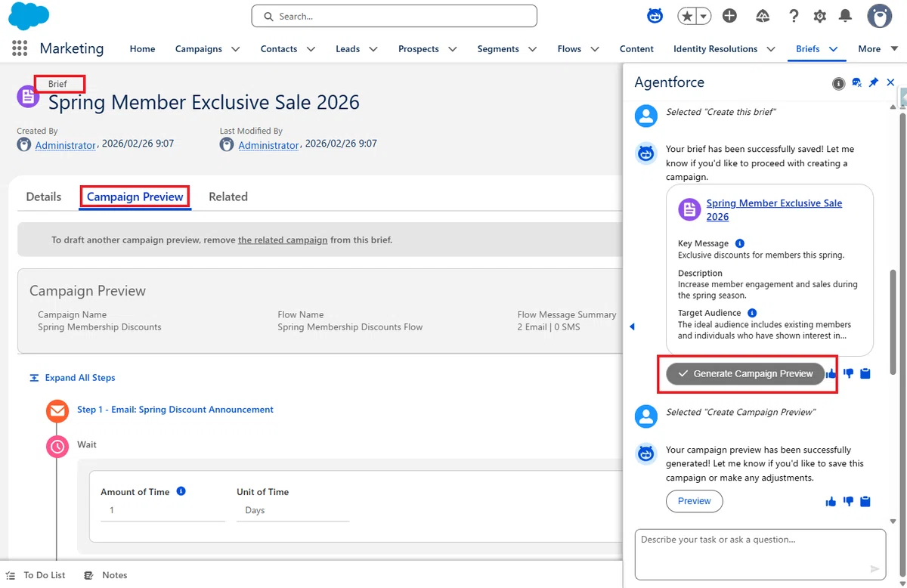The height and width of the screenshot is (588, 907).
Task: Open the App Launcher grid icon
Action: [x=20, y=48]
